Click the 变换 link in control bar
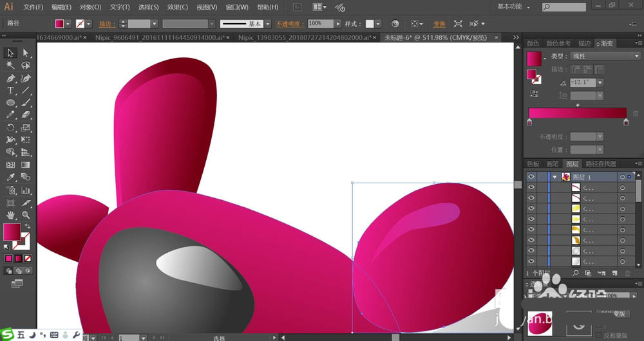The width and height of the screenshot is (644, 341). (x=439, y=24)
